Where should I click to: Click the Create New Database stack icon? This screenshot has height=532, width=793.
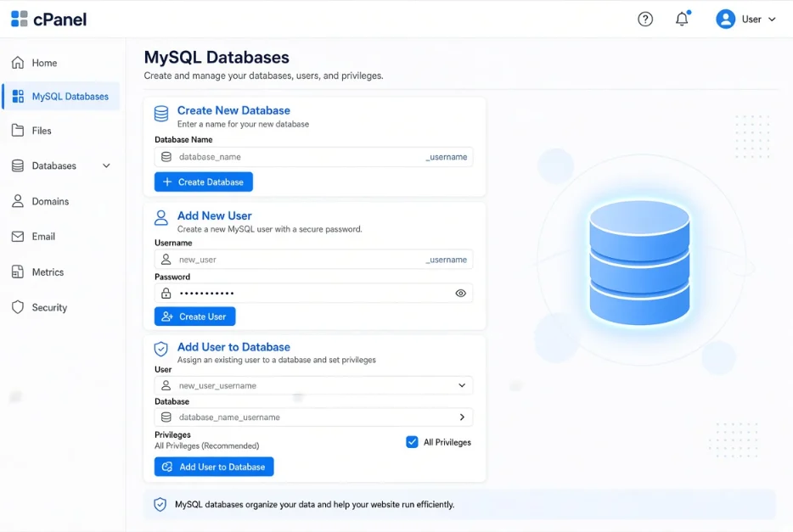click(161, 114)
